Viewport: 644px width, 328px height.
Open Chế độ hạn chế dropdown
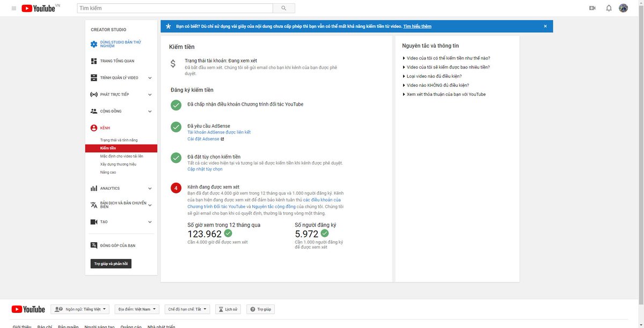[x=187, y=309]
